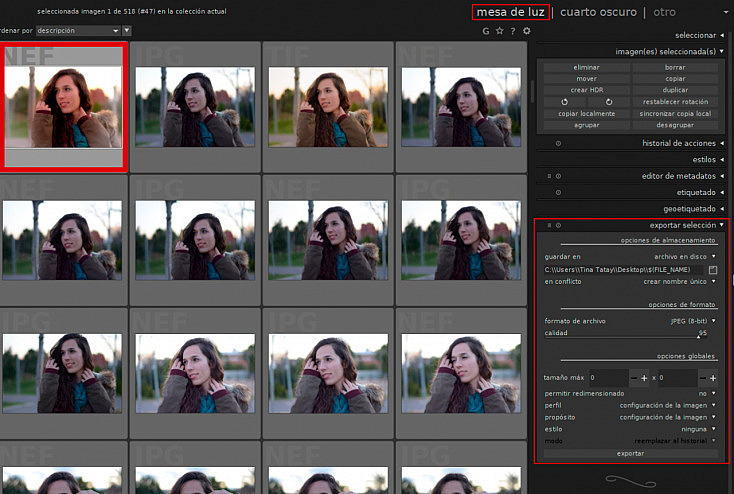This screenshot has width=734, height=494.
Task: Open the ordenar por descripción dropdown
Action: tap(78, 30)
